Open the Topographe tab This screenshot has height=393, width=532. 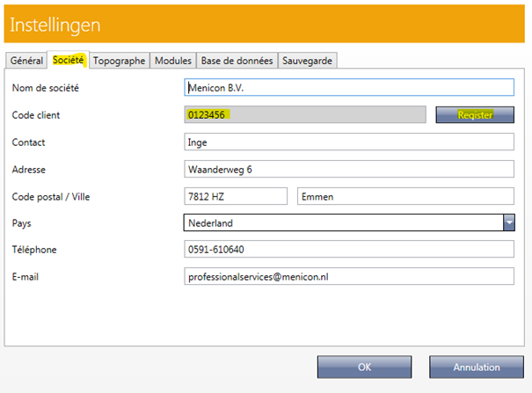119,61
